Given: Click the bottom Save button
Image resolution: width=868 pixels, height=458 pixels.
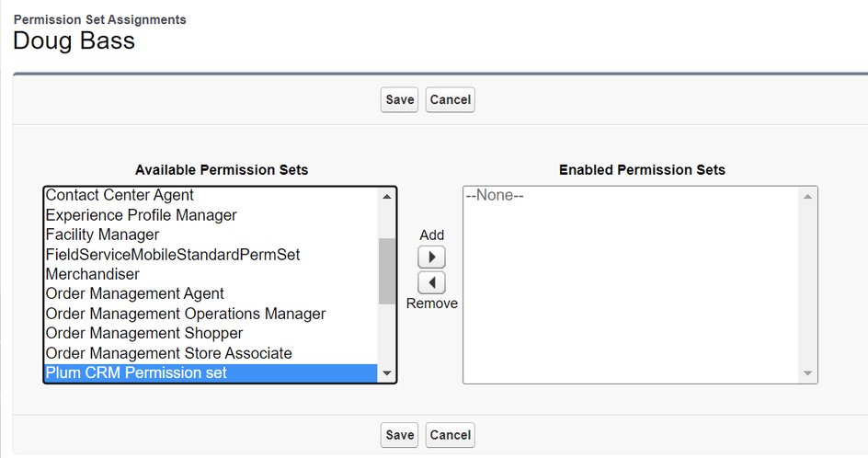Looking at the screenshot, I should [x=399, y=435].
